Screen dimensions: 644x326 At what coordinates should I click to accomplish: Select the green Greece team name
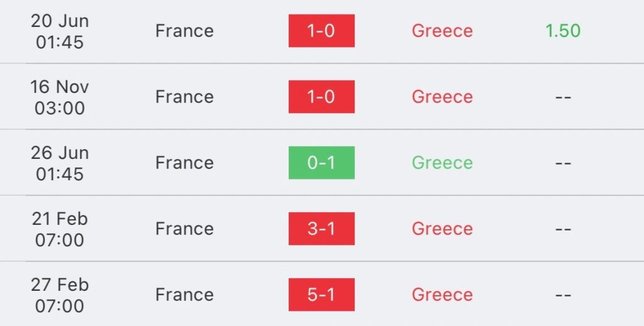(x=442, y=163)
